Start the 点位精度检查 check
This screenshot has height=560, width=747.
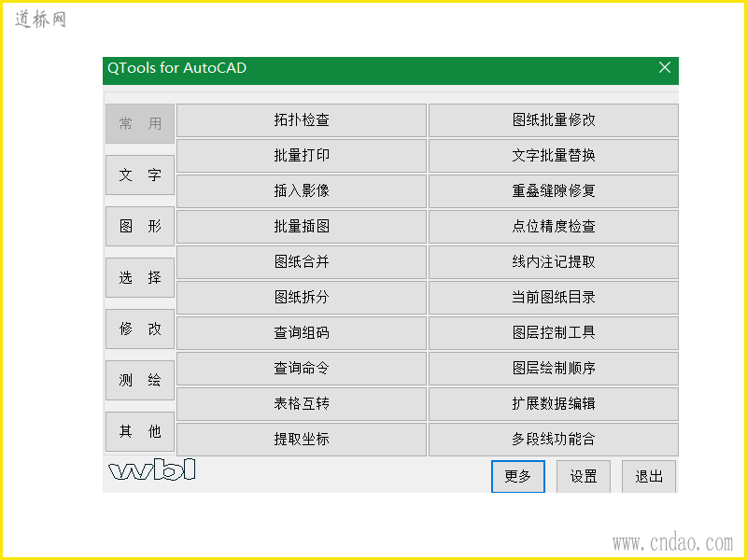[554, 227]
